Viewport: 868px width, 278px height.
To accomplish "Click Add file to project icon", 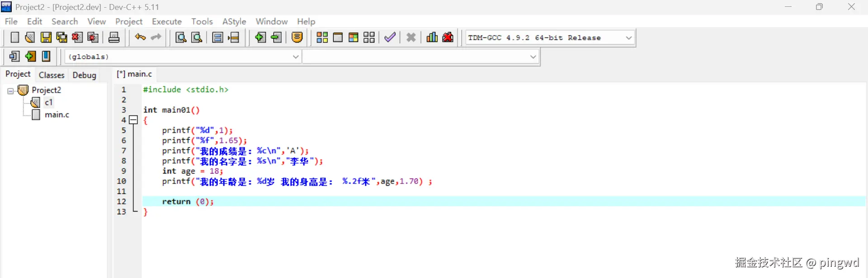I will (x=260, y=38).
